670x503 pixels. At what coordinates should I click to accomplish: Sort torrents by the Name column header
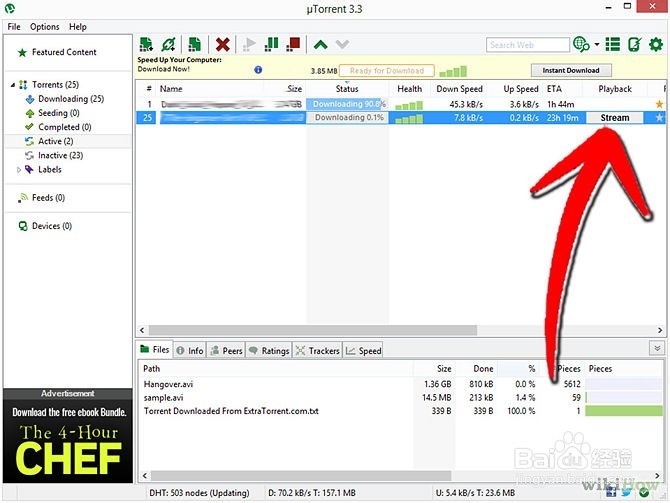pos(171,89)
